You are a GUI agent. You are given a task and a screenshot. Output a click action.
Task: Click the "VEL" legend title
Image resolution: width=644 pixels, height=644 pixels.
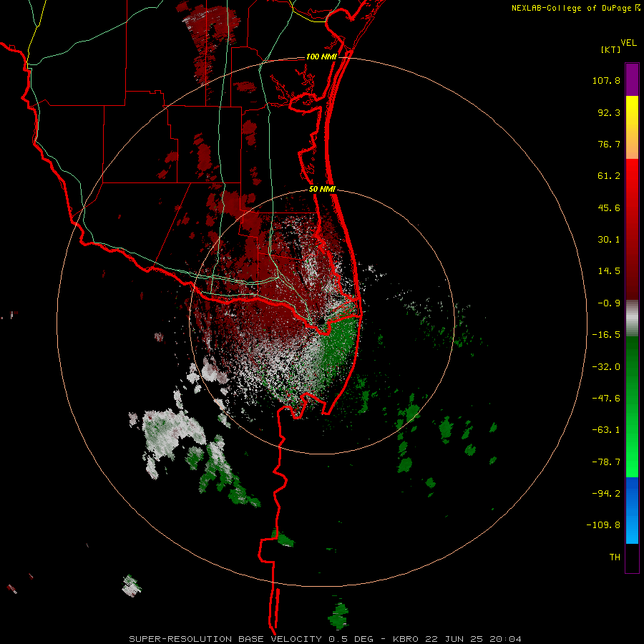tap(629, 43)
